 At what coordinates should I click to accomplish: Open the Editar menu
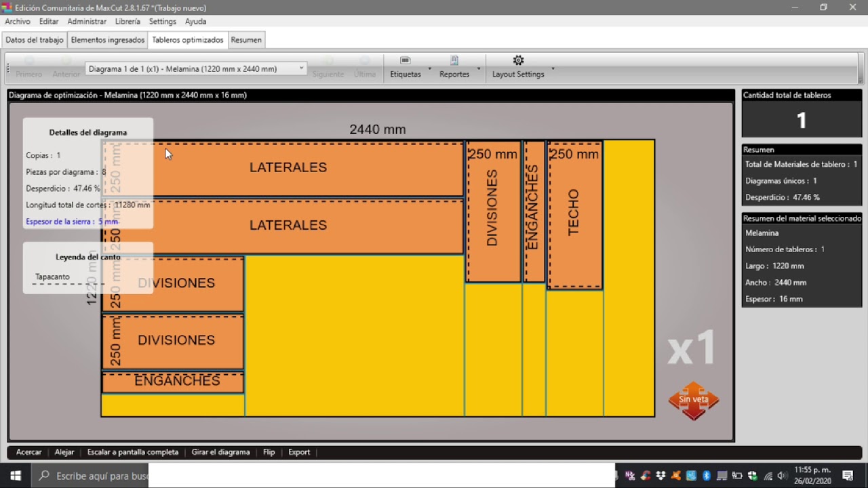[x=49, y=22]
